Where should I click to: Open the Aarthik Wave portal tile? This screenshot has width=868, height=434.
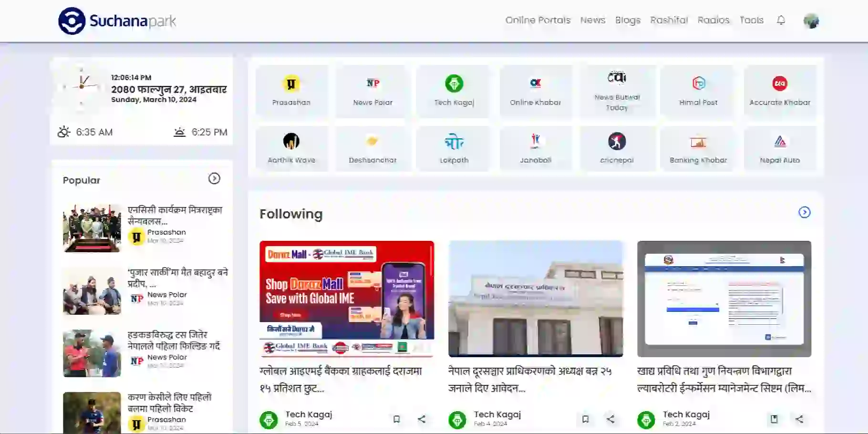click(291, 149)
